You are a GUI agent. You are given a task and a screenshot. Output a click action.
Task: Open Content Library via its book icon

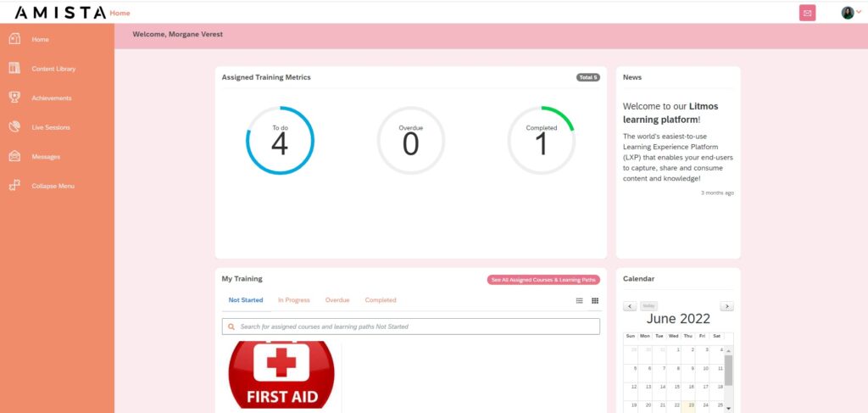point(14,68)
